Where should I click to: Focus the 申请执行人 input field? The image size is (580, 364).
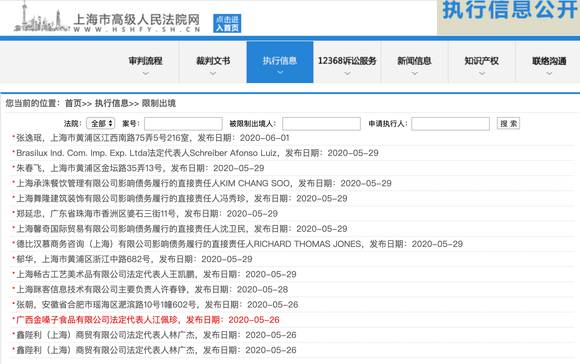pyautogui.click(x=451, y=124)
